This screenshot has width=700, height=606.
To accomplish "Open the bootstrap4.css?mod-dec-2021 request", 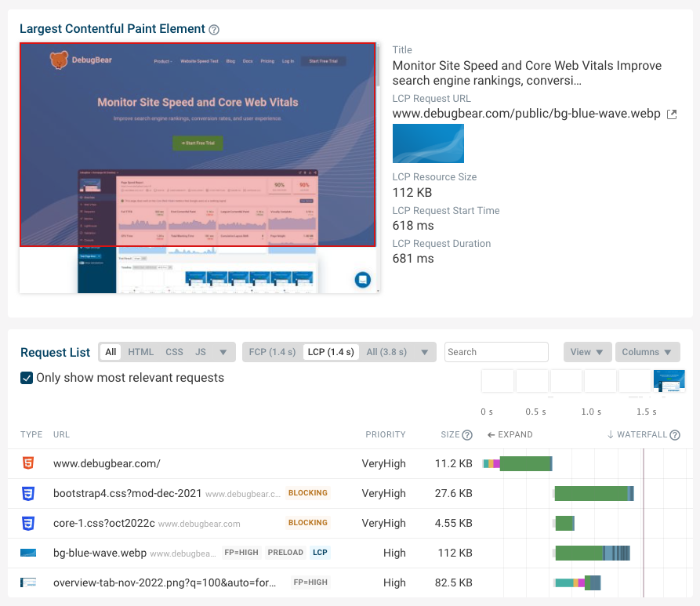I will 127,493.
